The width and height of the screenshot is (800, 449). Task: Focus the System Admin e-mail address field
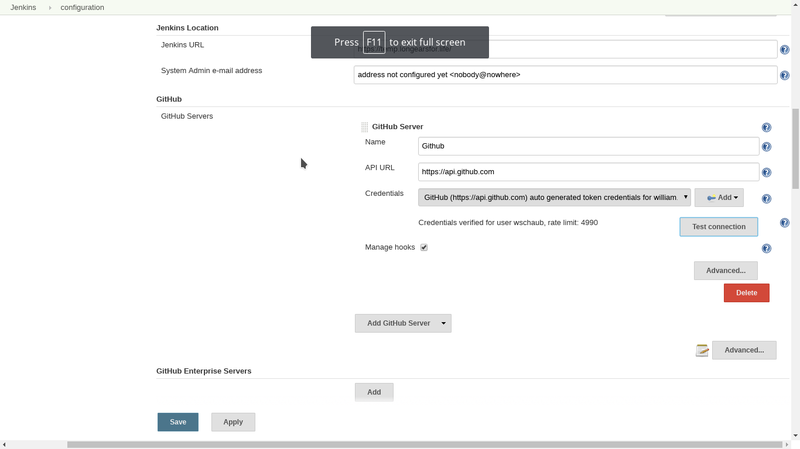[x=565, y=74]
